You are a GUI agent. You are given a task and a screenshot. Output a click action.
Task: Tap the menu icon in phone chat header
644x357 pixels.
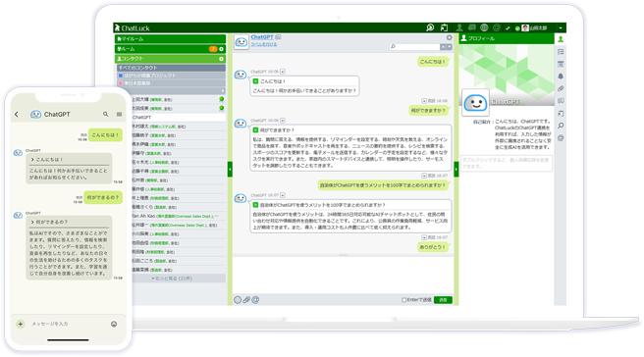[119, 115]
